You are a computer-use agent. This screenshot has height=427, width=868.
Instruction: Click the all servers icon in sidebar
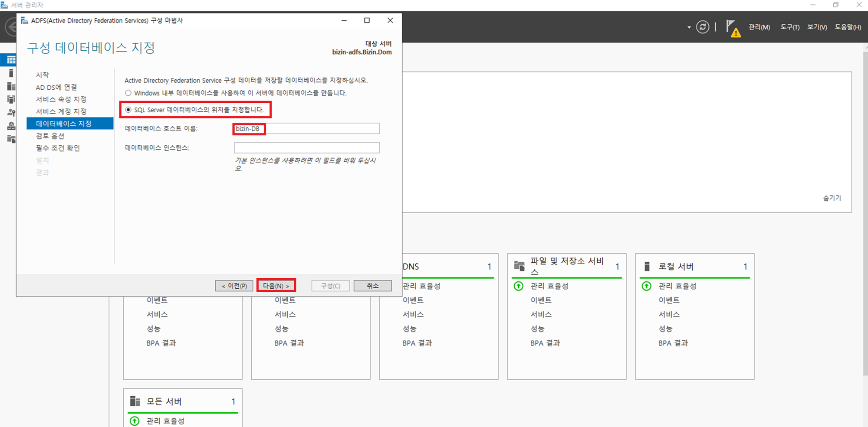11,86
